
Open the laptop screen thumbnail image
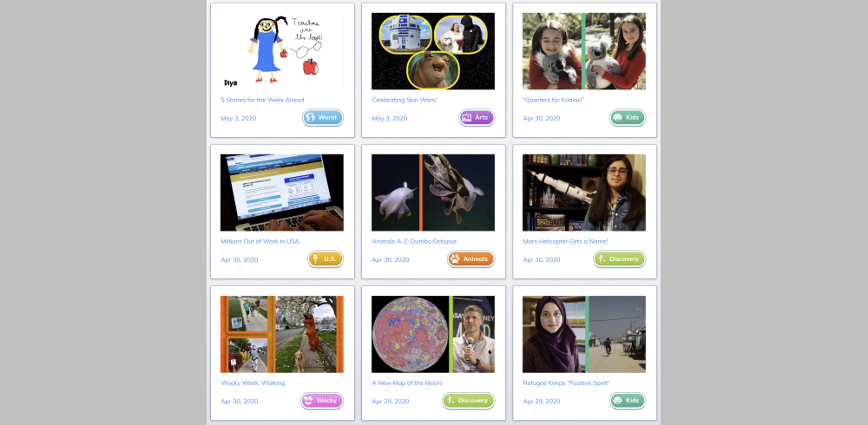coord(282,193)
